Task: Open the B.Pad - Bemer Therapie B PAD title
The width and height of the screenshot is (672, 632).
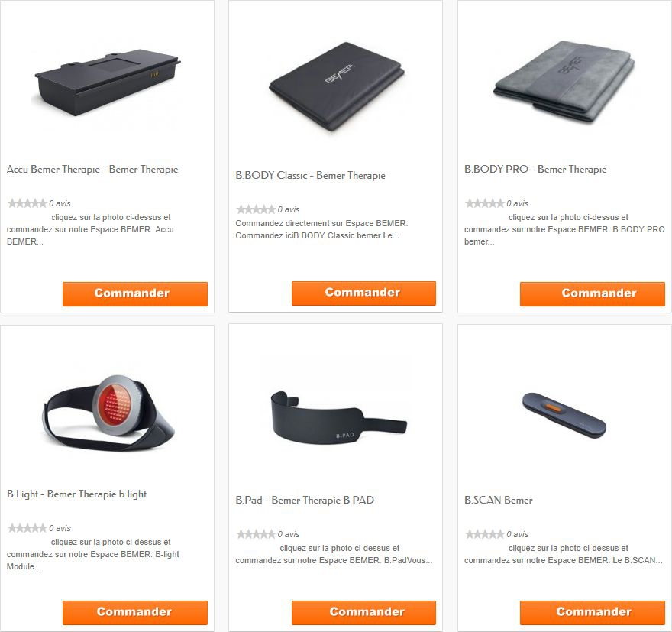Action: (305, 500)
